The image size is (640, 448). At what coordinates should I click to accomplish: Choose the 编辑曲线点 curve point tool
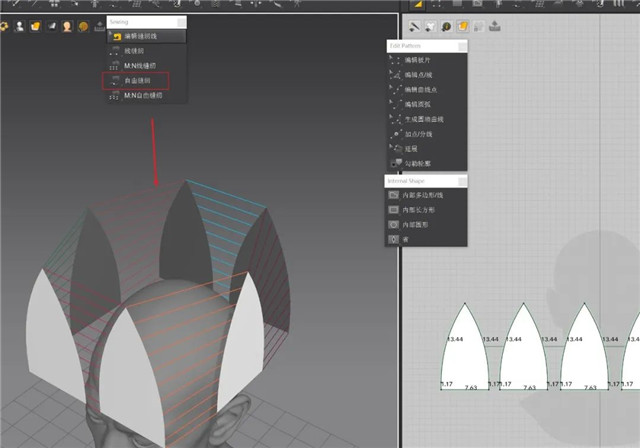(420, 90)
